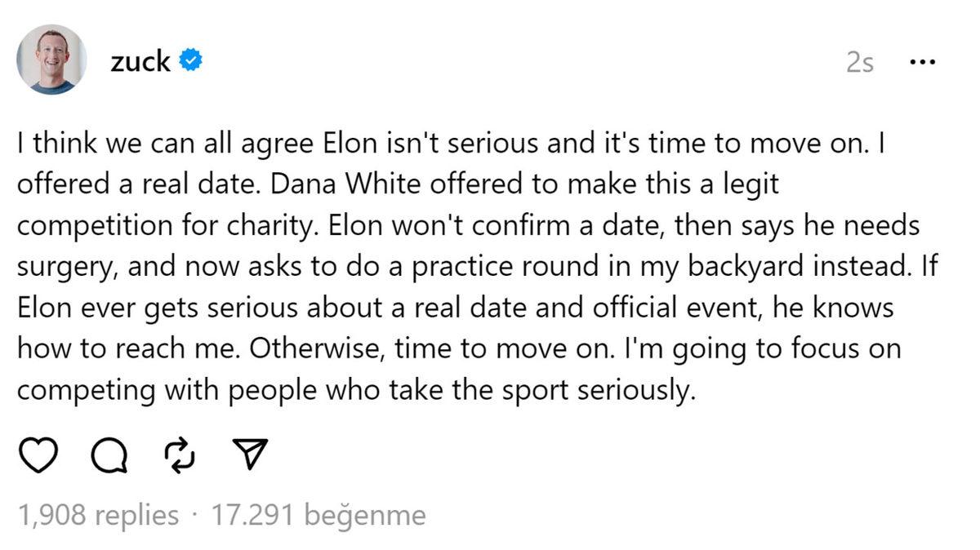980x550 pixels.
Task: Unlike the post using the heart outline
Action: [38, 455]
